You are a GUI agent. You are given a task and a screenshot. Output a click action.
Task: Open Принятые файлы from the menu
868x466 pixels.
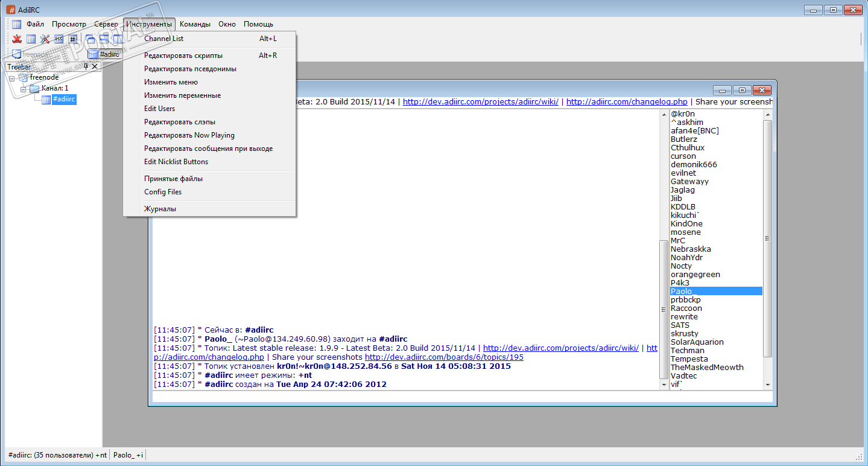[209, 179]
